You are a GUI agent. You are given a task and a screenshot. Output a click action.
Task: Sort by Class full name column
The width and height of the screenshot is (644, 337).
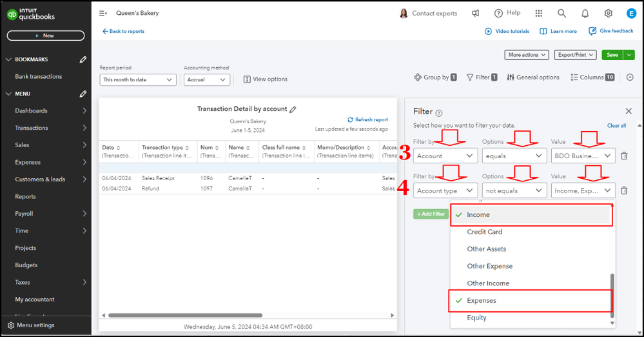coord(304,148)
